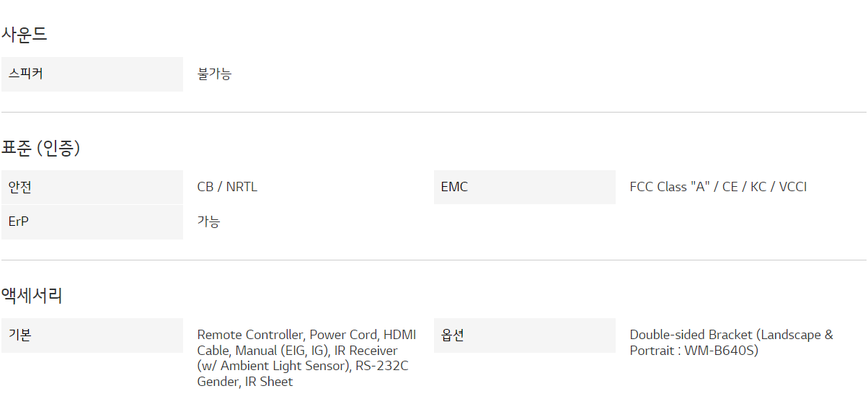
Task: Select the 스피커 label cell
Action: tap(92, 74)
